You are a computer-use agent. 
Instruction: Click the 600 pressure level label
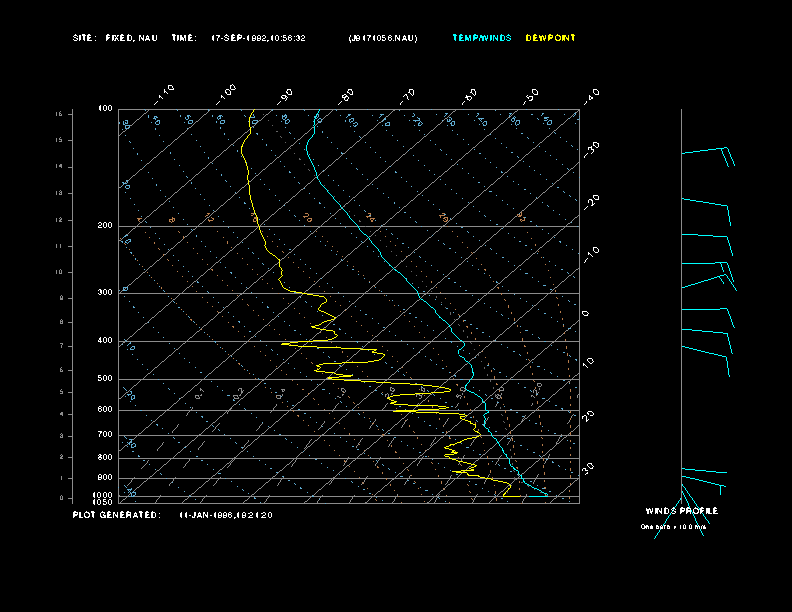pyautogui.click(x=105, y=410)
